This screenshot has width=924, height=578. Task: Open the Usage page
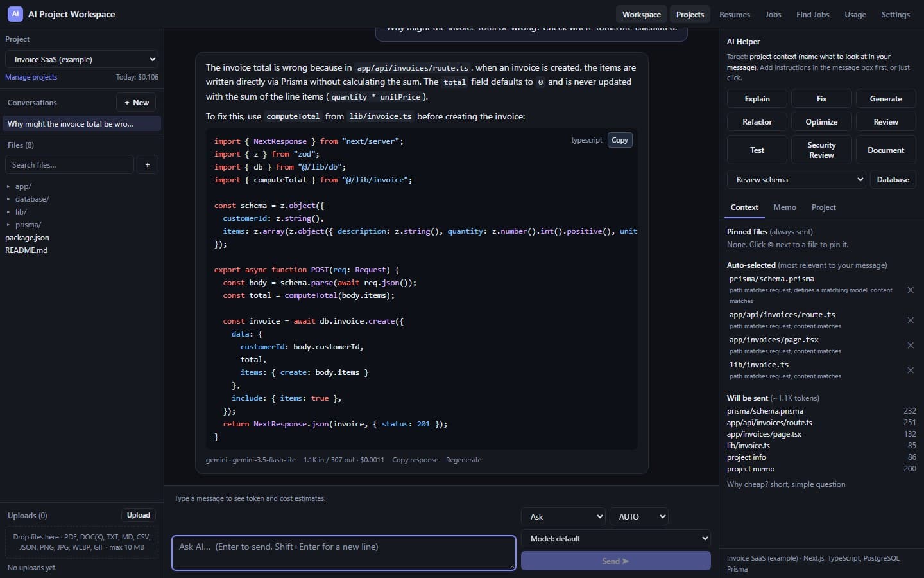[855, 14]
